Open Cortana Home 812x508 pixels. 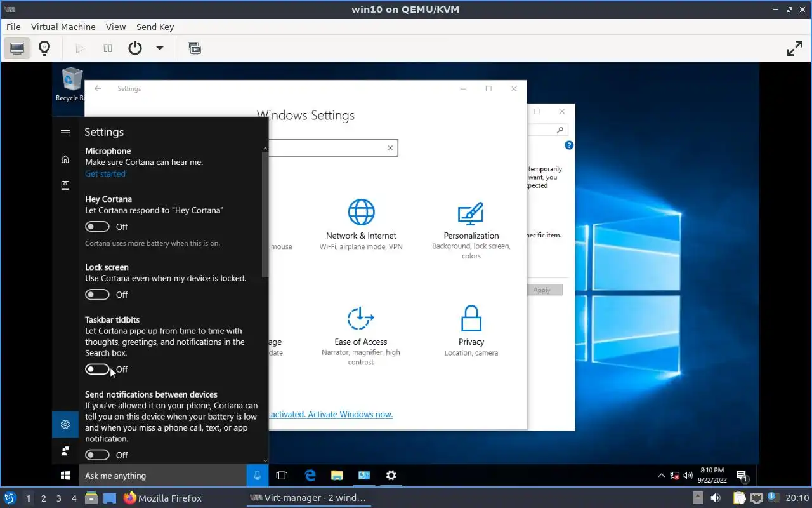(65, 159)
